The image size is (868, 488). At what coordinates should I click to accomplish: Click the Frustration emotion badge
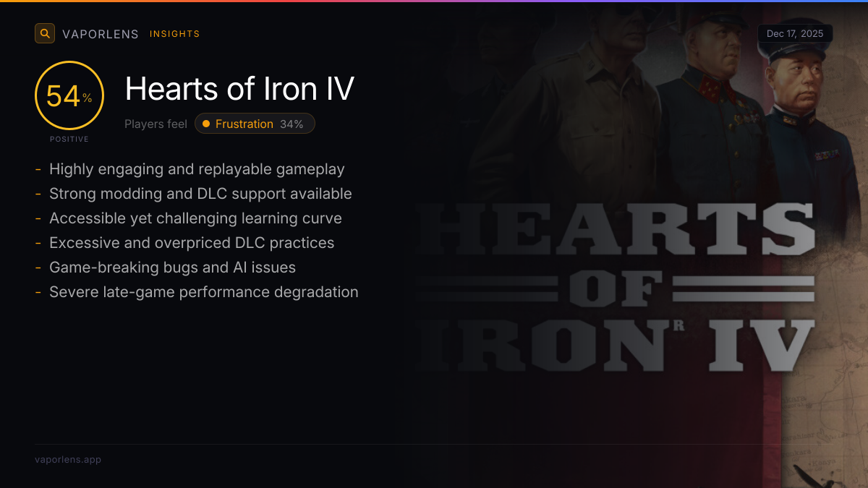tap(255, 124)
